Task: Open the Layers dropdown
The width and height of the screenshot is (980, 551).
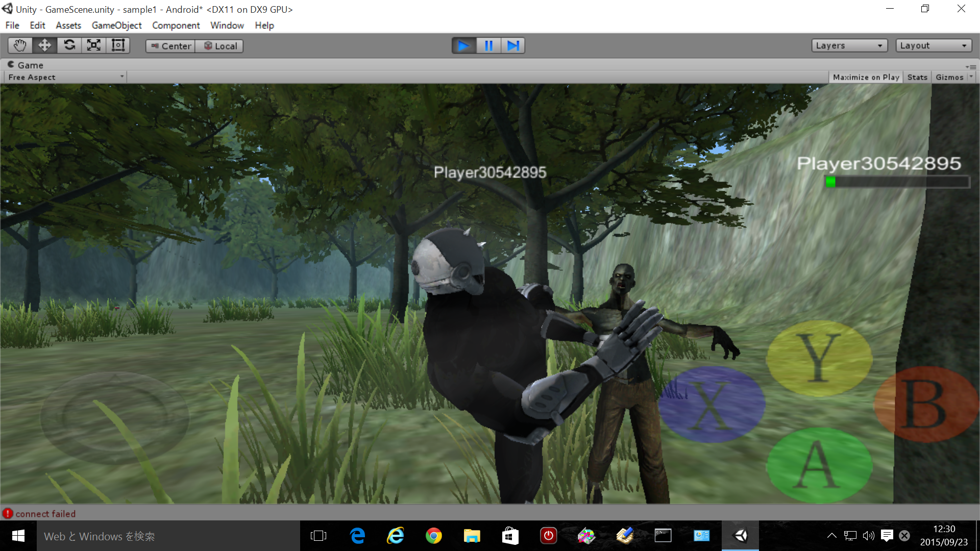Action: [849, 45]
